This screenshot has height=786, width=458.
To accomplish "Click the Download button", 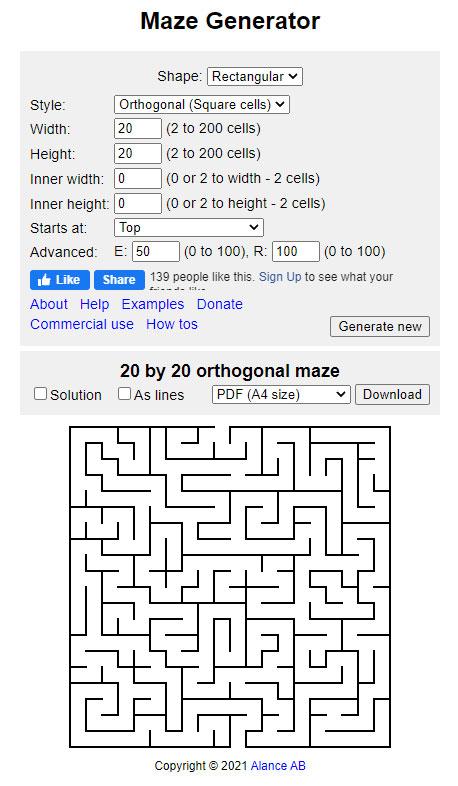I will pos(392,394).
